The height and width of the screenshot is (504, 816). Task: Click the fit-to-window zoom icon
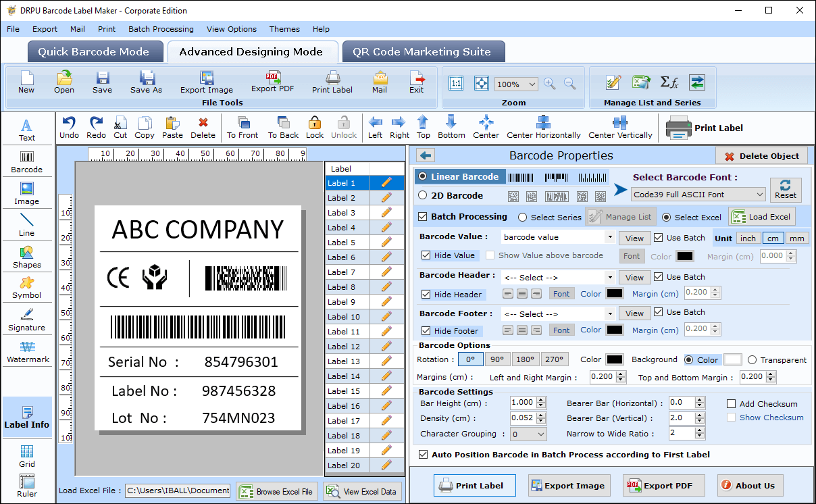(481, 83)
